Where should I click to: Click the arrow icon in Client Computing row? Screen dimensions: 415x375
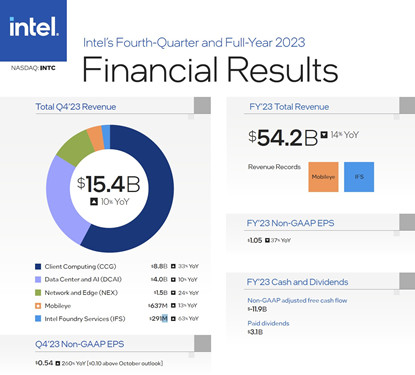[x=173, y=266]
